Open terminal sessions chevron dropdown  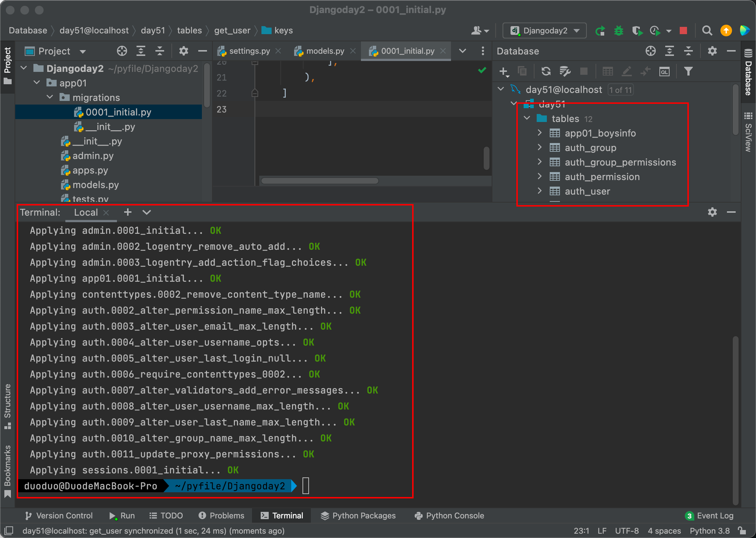tap(146, 212)
